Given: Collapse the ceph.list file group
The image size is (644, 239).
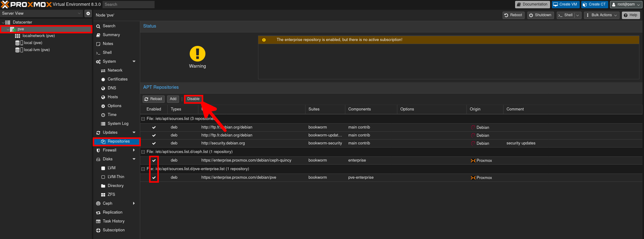Looking at the screenshot, I should (x=143, y=152).
